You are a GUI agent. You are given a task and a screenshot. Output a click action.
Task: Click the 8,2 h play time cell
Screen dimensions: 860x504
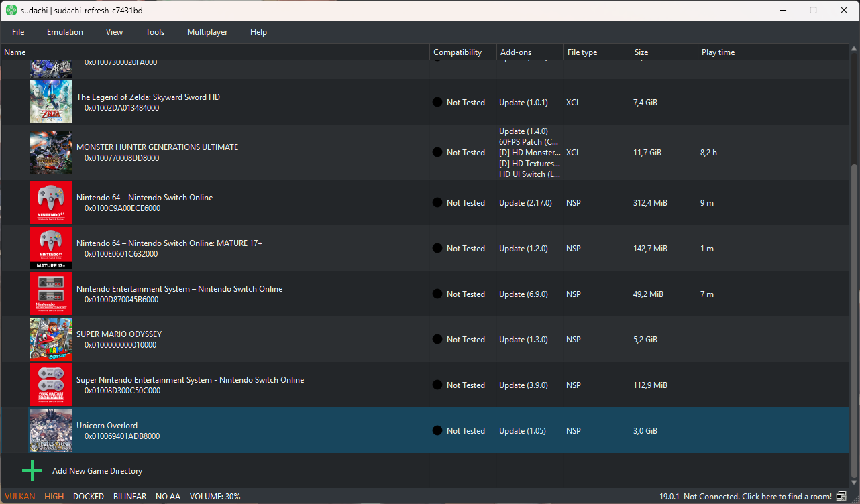point(708,153)
